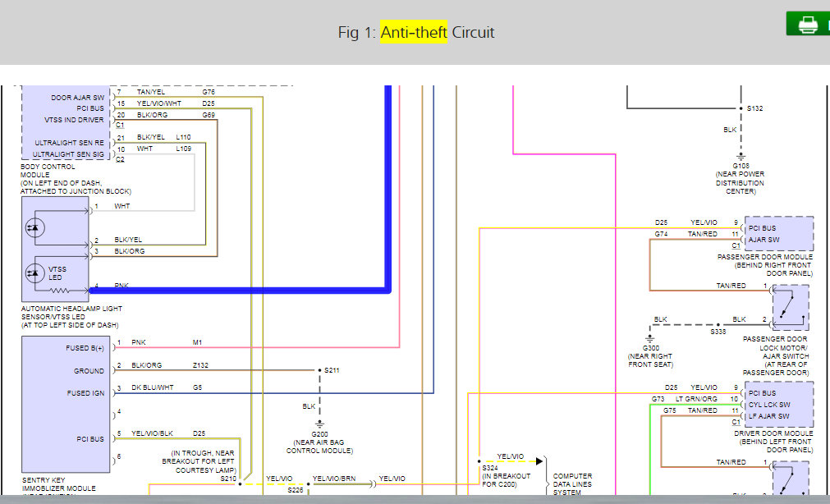Click 'DRIVER DOOR MODULE' label
Viewport: 830px width, 504px height.
(x=773, y=433)
